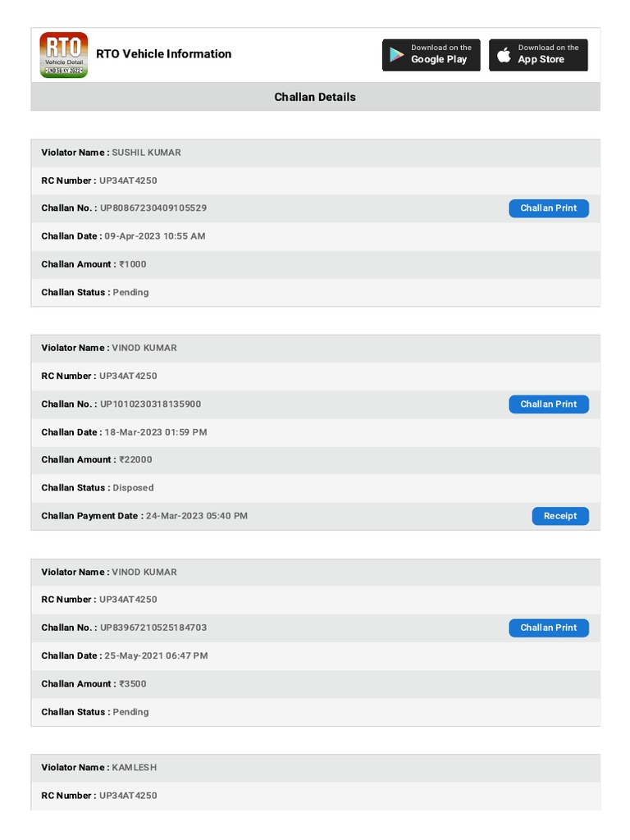
Task: Print challan for SUSHIL KUMAR
Action: (x=549, y=208)
